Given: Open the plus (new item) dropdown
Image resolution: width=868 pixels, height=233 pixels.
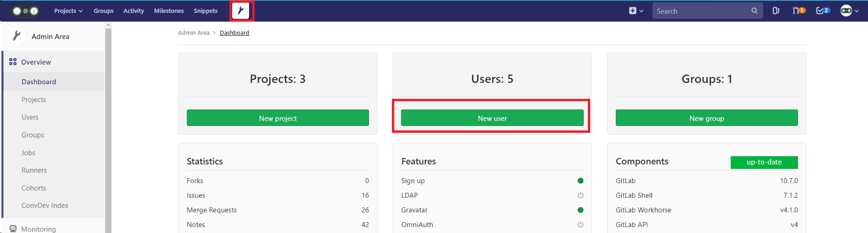Looking at the screenshot, I should pos(636,11).
